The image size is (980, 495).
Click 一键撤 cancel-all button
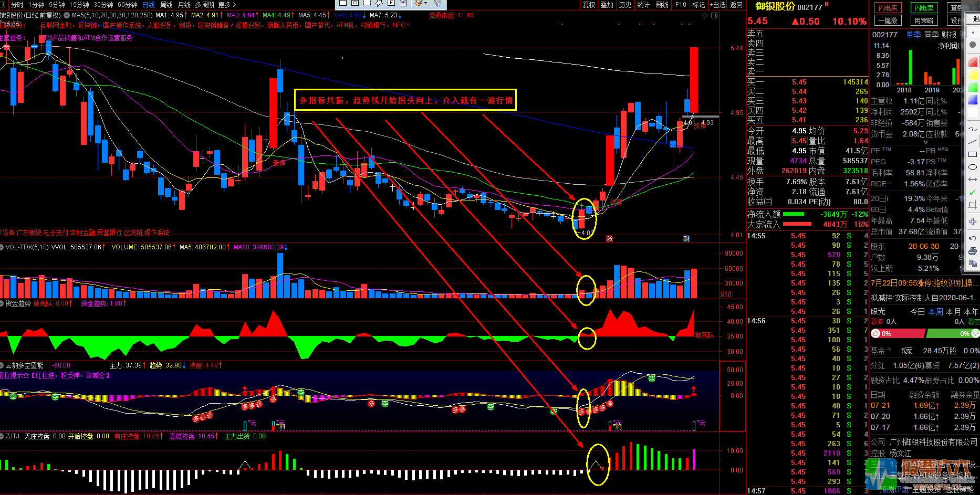click(888, 20)
